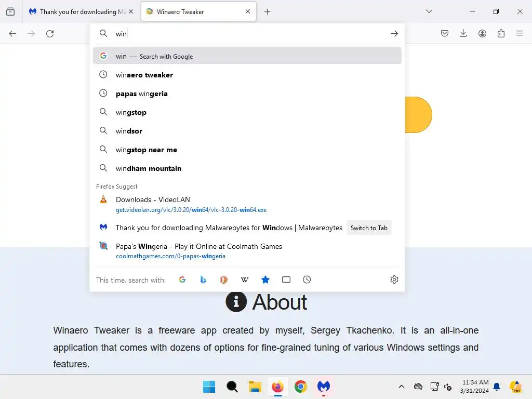This screenshot has height=399, width=532.
Task: Click the Switch to Tab button
Action: click(369, 228)
